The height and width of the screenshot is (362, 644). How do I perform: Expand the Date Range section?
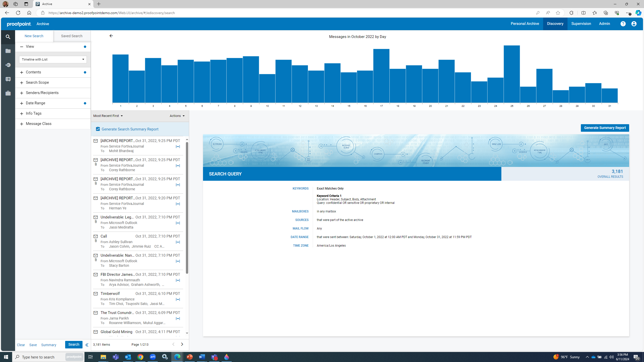point(22,103)
